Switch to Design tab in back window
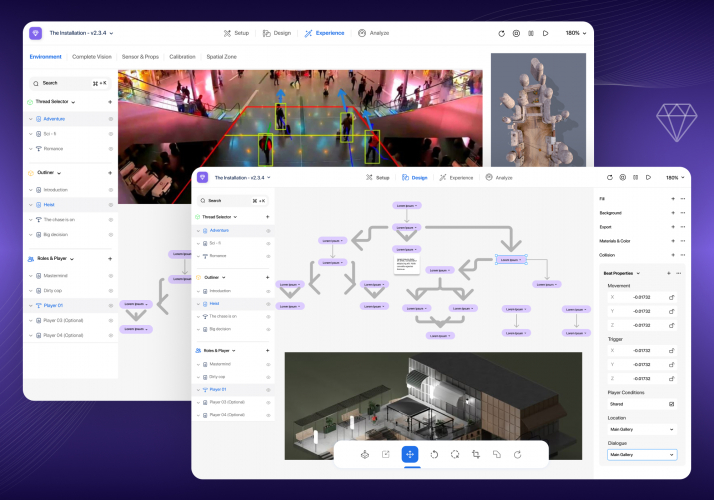The height and width of the screenshot is (500, 714). [x=276, y=33]
